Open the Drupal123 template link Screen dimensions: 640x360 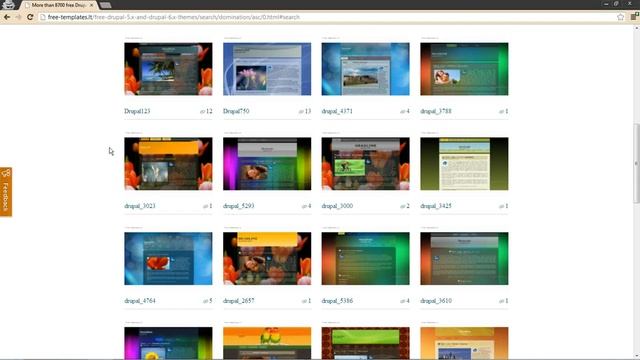137,111
